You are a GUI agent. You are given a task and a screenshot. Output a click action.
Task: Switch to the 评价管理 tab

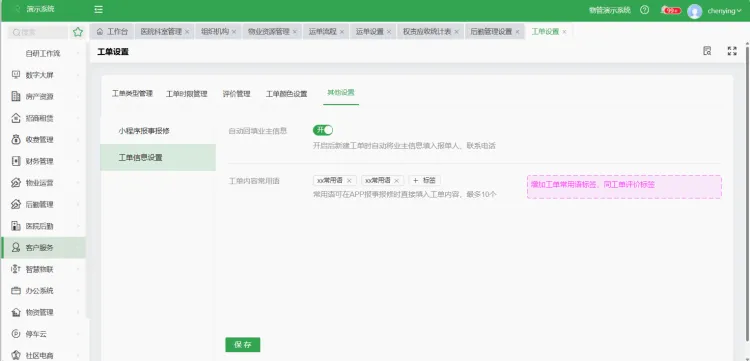click(236, 94)
